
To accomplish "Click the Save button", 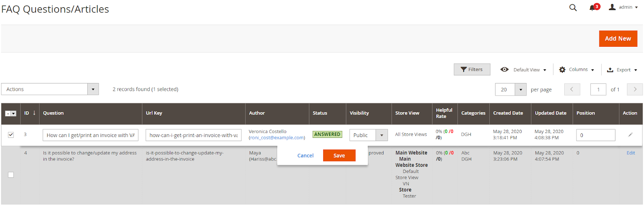I will point(339,156).
